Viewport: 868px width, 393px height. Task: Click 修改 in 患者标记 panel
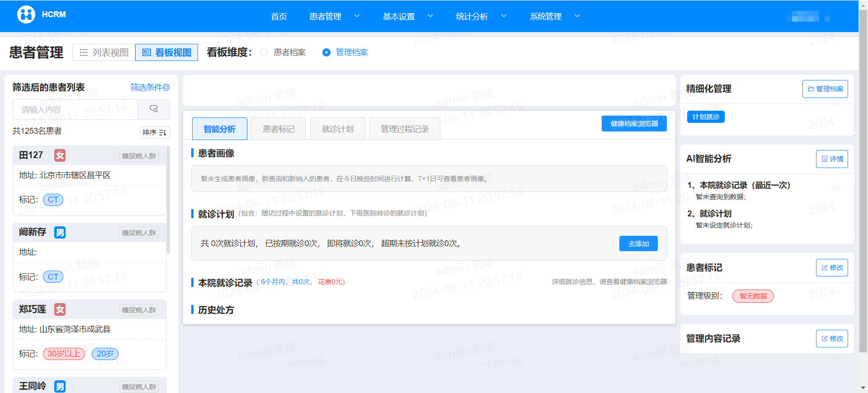[832, 267]
